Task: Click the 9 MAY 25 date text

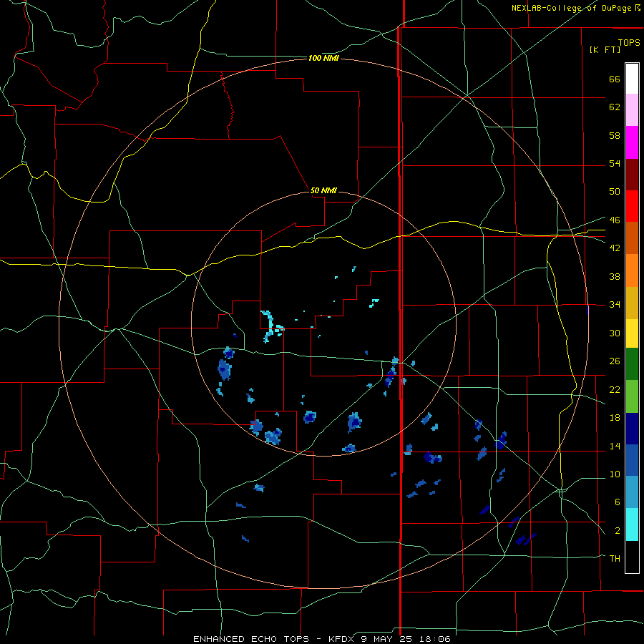Action: 388,639
